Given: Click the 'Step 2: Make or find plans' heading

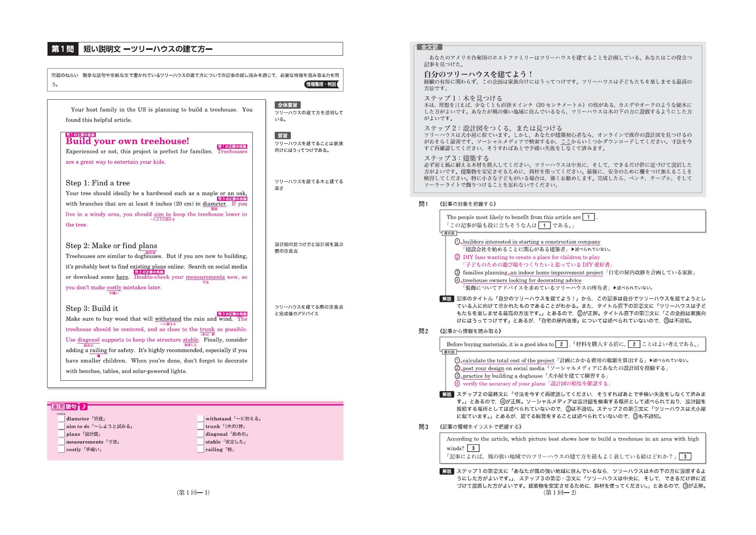Looking at the screenshot, I should pyautogui.click(x=111, y=246).
